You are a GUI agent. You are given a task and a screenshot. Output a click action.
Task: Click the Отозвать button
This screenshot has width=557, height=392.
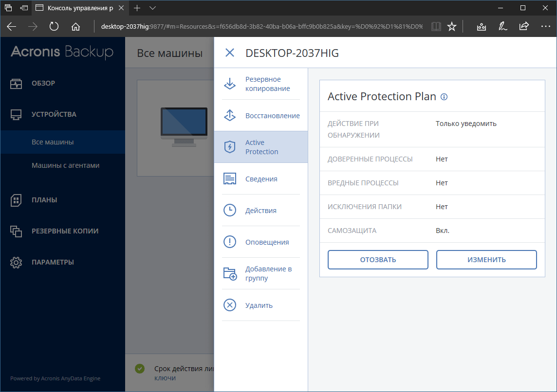pos(378,260)
